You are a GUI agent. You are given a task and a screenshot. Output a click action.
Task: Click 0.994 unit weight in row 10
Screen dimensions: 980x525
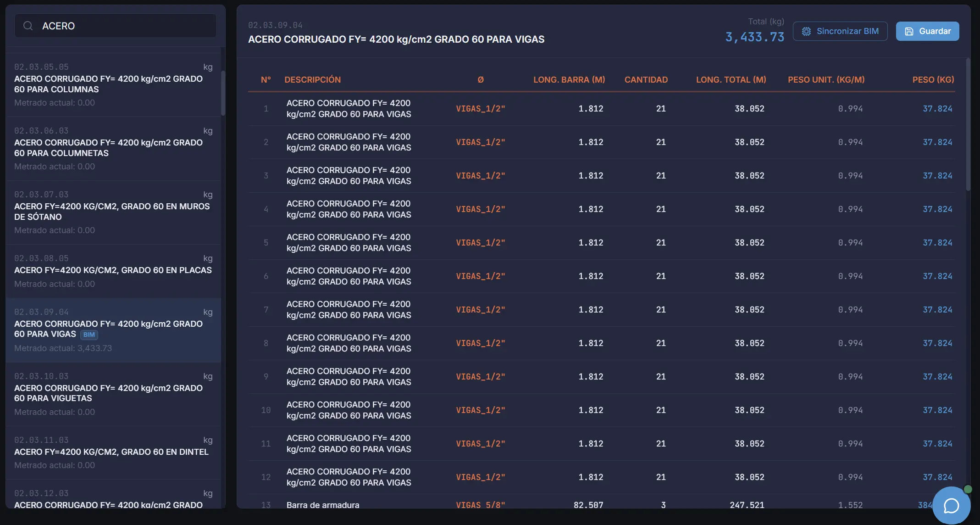coord(850,410)
